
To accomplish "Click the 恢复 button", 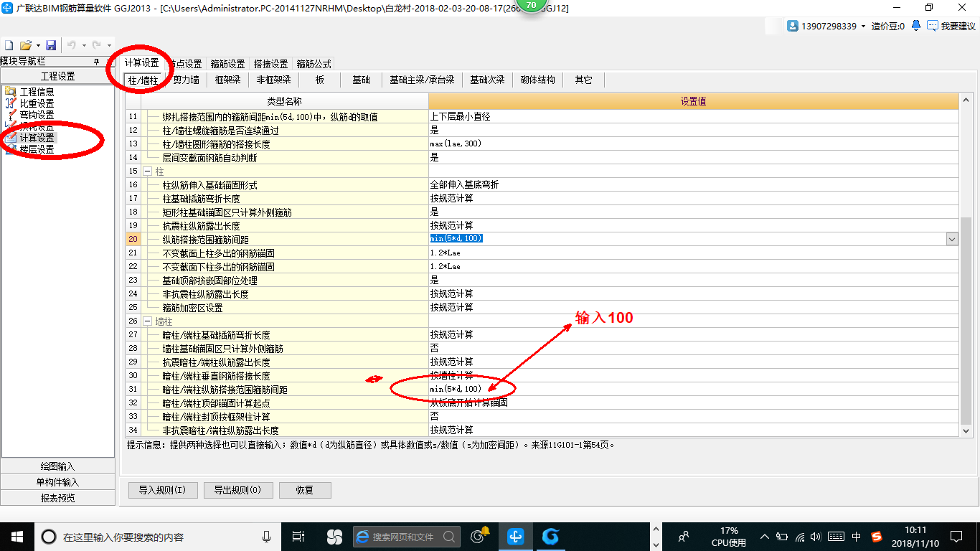I will 305,490.
